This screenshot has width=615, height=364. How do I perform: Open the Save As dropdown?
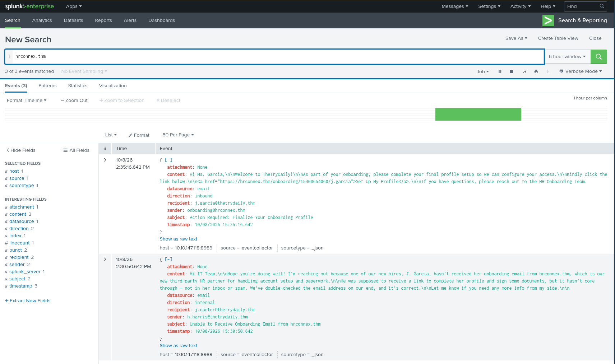pyautogui.click(x=516, y=38)
